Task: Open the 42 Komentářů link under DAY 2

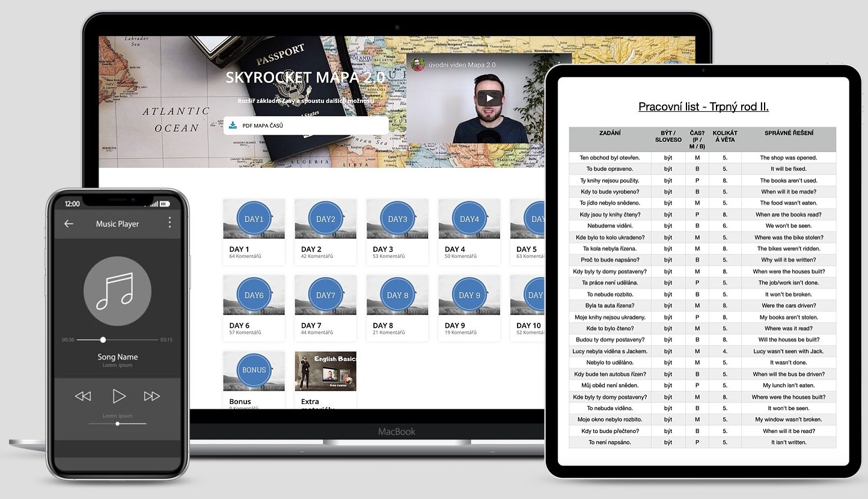Action: click(317, 256)
